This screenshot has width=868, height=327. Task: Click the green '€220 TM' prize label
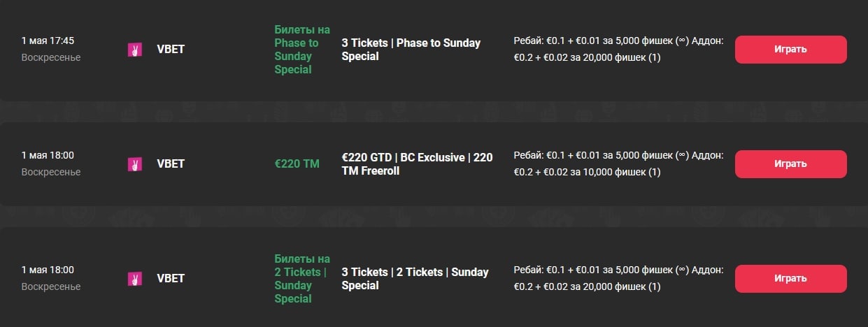pyautogui.click(x=297, y=164)
